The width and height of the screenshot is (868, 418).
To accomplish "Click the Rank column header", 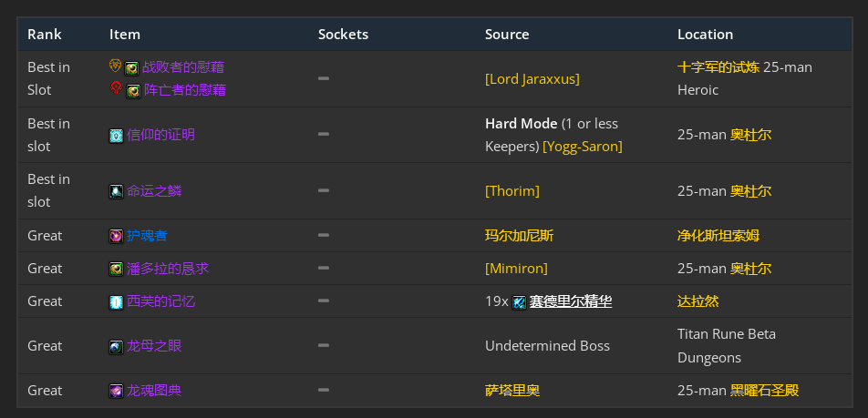I will coord(45,35).
